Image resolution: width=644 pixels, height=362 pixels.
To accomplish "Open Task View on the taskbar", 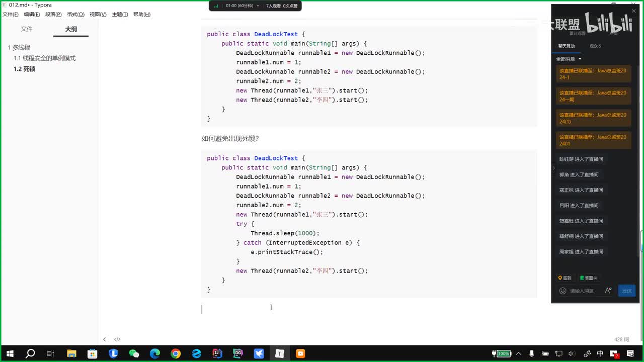I will [50, 353].
